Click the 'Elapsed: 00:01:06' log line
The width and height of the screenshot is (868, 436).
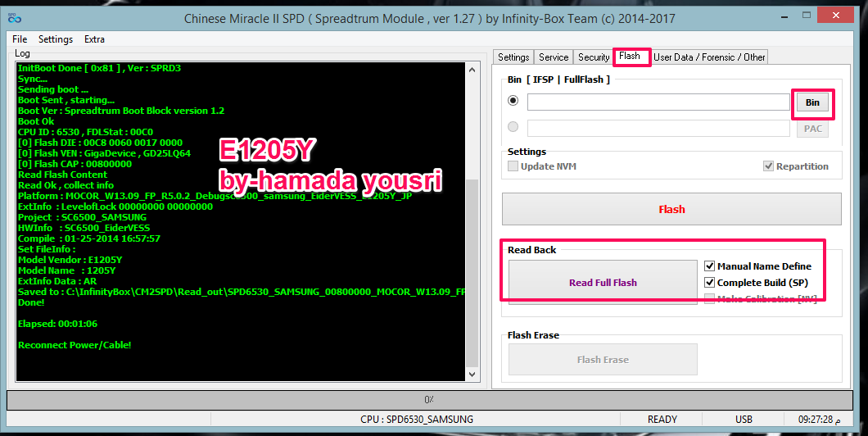pos(57,324)
